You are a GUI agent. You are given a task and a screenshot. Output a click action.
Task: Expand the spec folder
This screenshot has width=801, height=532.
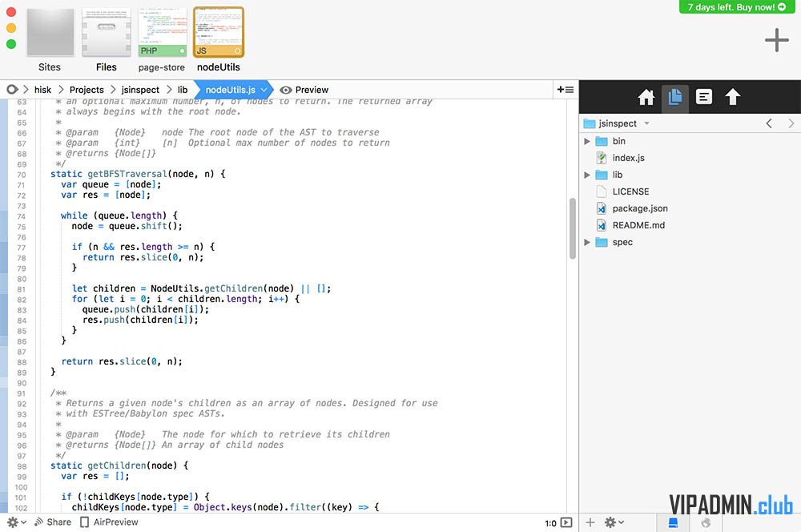[587, 242]
